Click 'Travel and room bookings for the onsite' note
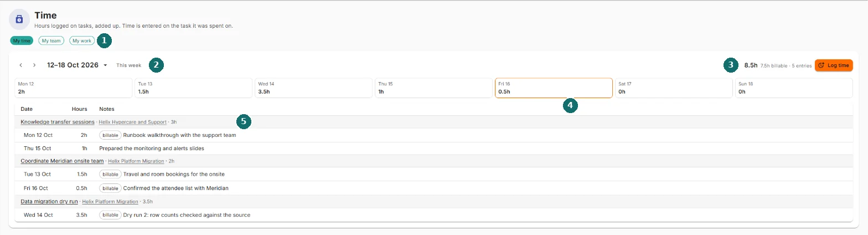The height and width of the screenshot is (235, 868). pos(174,174)
